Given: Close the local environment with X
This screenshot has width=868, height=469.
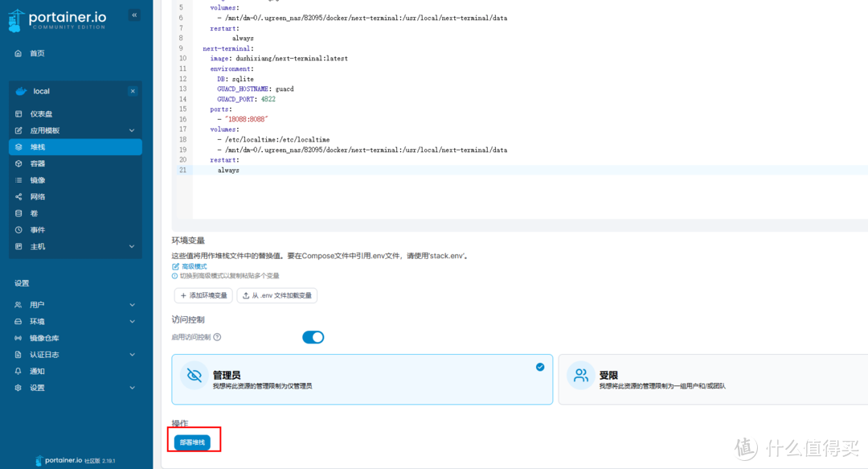Looking at the screenshot, I should [x=133, y=92].
